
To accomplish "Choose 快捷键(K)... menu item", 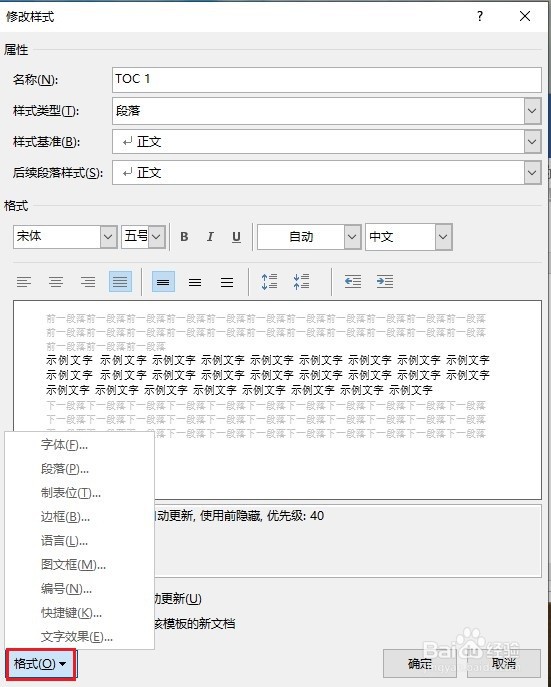I will click(79, 613).
